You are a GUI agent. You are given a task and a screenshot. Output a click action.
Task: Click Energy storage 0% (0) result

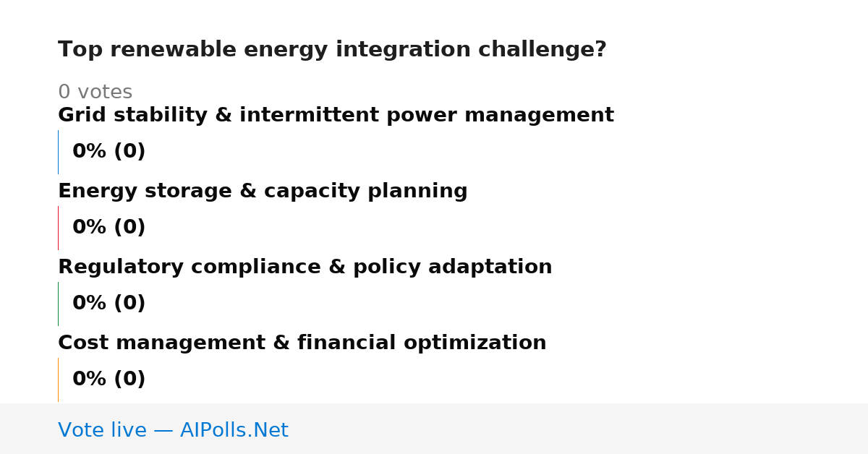[109, 228]
